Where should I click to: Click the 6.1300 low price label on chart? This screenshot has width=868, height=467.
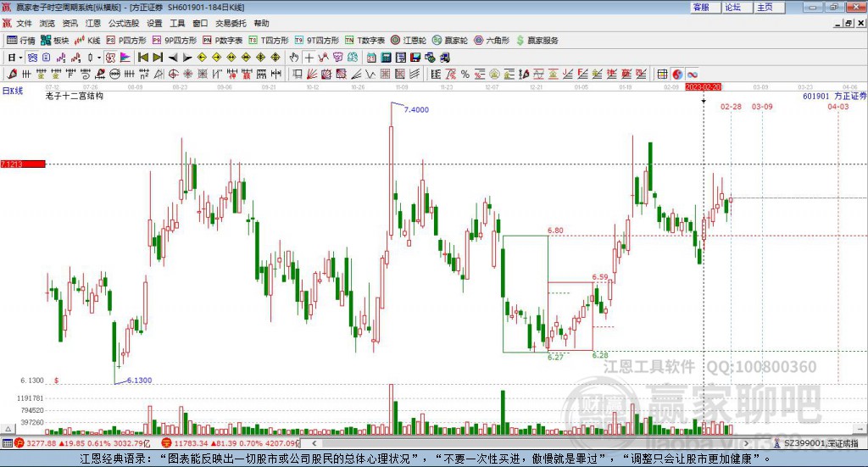pyautogui.click(x=139, y=381)
